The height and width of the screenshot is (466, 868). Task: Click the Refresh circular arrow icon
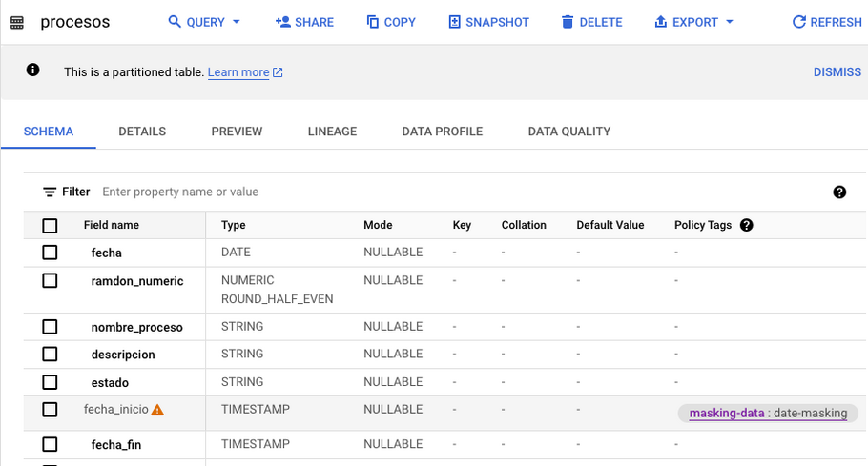[798, 22]
